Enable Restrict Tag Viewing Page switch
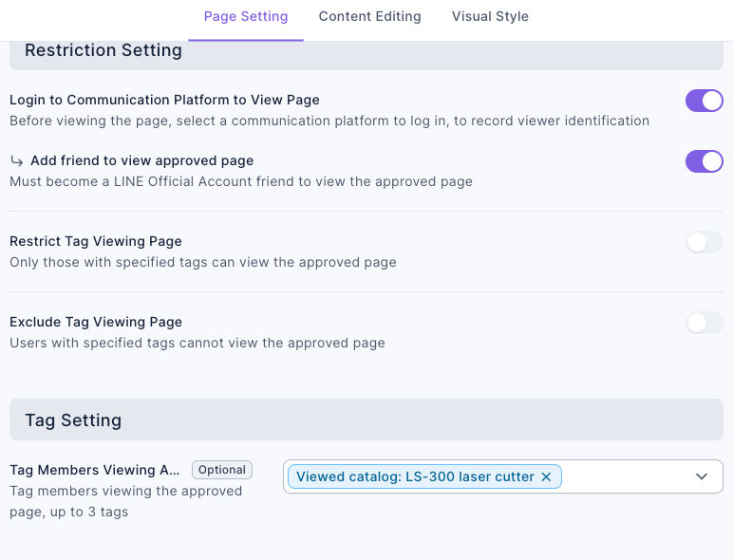Image resolution: width=733 pixels, height=560 pixels. click(704, 242)
